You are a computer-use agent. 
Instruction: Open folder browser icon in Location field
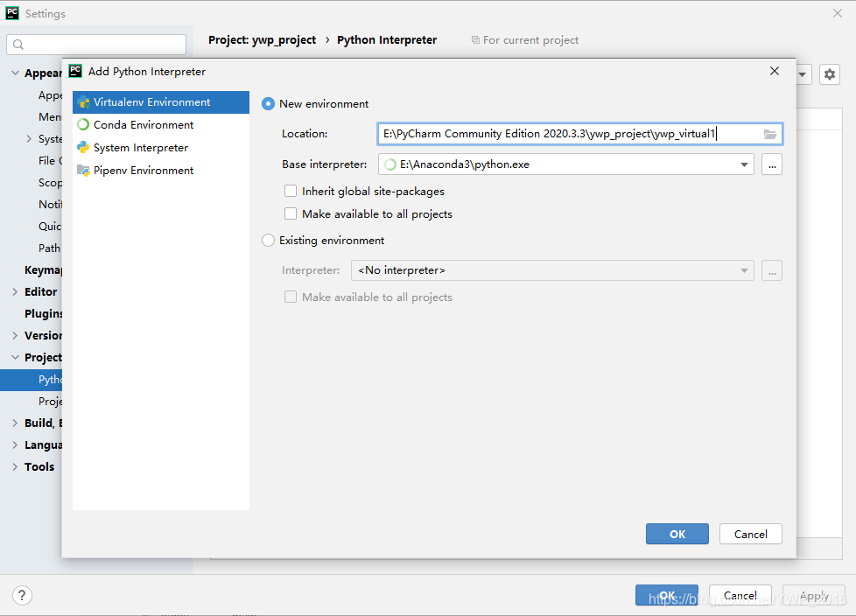pos(770,134)
